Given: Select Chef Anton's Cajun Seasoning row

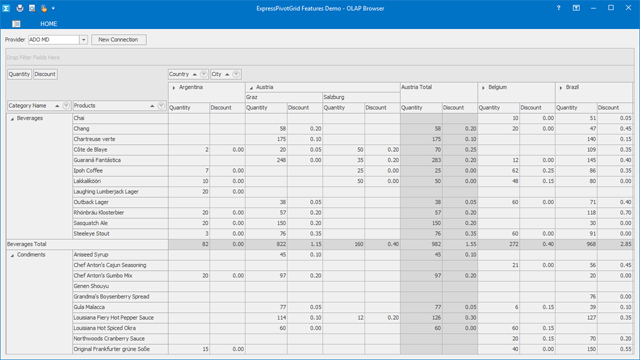Looking at the screenshot, I should coord(120,265).
